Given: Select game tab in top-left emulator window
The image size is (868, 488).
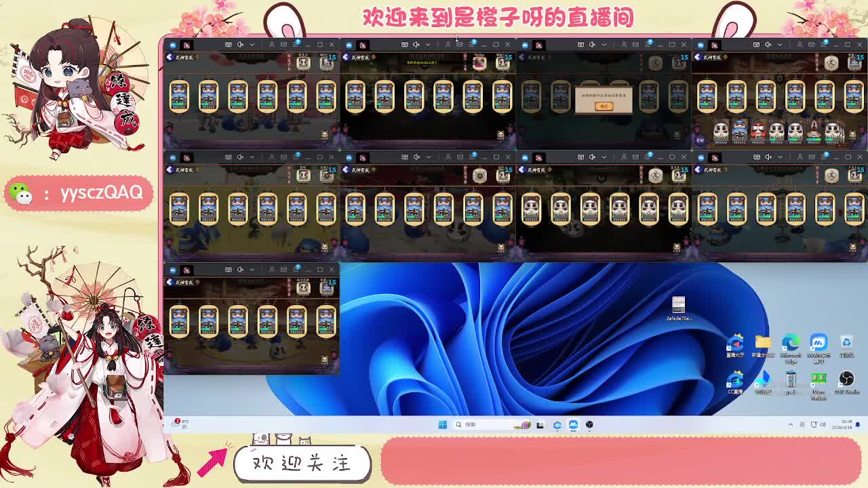Looking at the screenshot, I should [186, 45].
